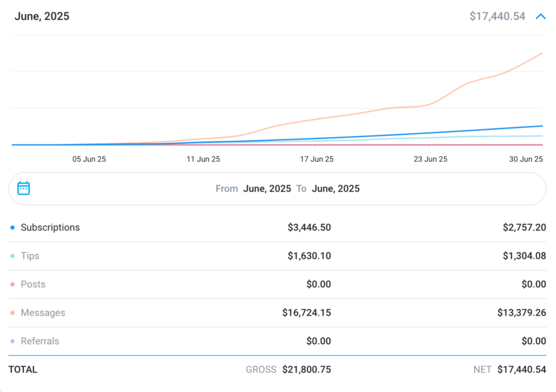556x392 pixels.
Task: Click the 17 Jun 25 axis label
Action: pyautogui.click(x=317, y=159)
